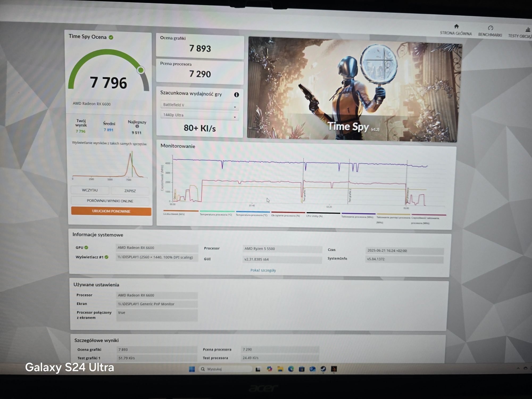The image size is (532, 399).
Task: Click Porównaj wyniki online
Action: (110, 201)
